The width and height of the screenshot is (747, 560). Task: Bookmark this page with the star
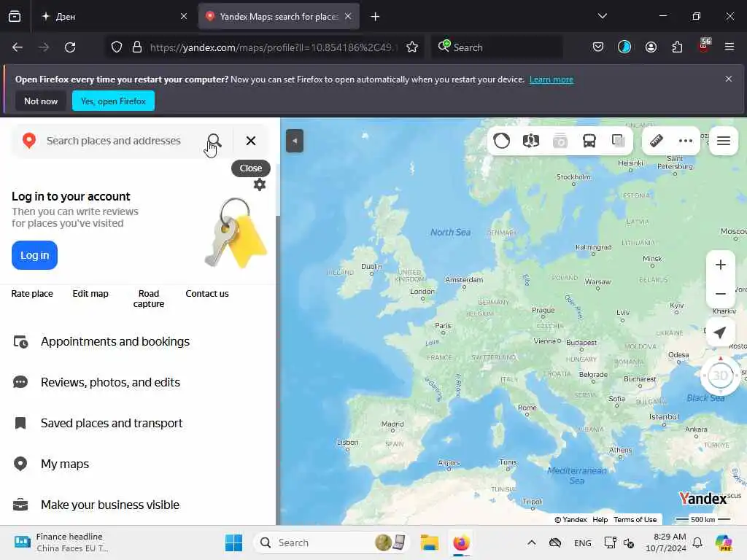pos(412,47)
